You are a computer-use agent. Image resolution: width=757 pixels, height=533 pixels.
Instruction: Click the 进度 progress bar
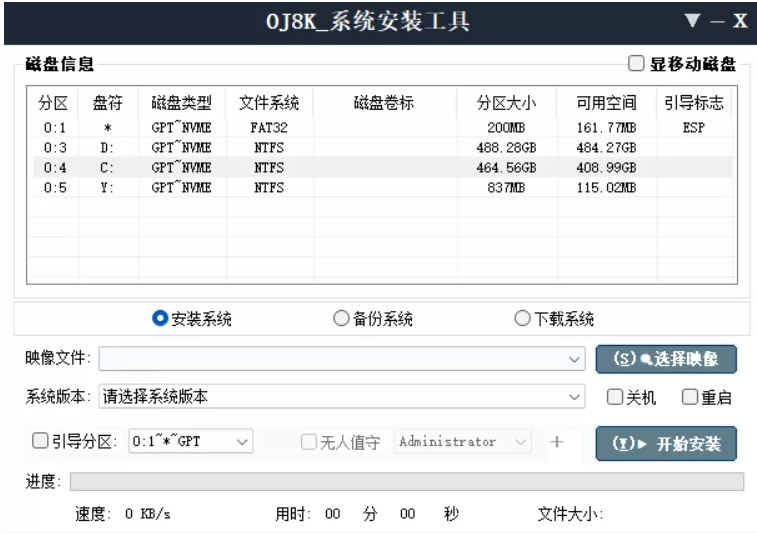(x=407, y=481)
